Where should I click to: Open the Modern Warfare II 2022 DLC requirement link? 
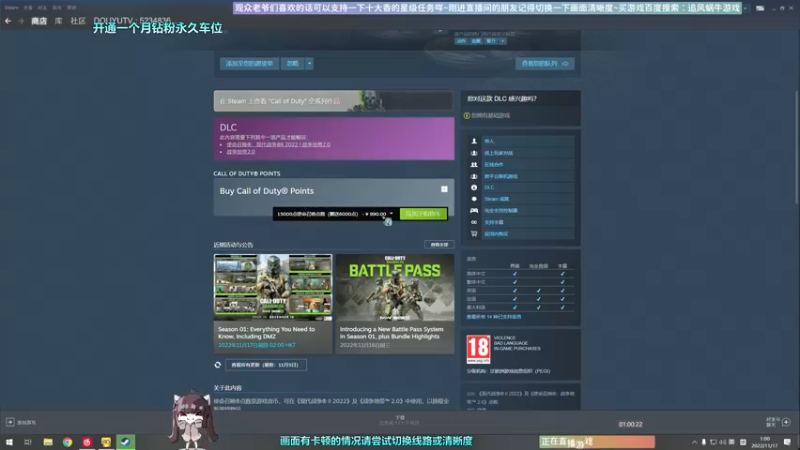click(279, 144)
